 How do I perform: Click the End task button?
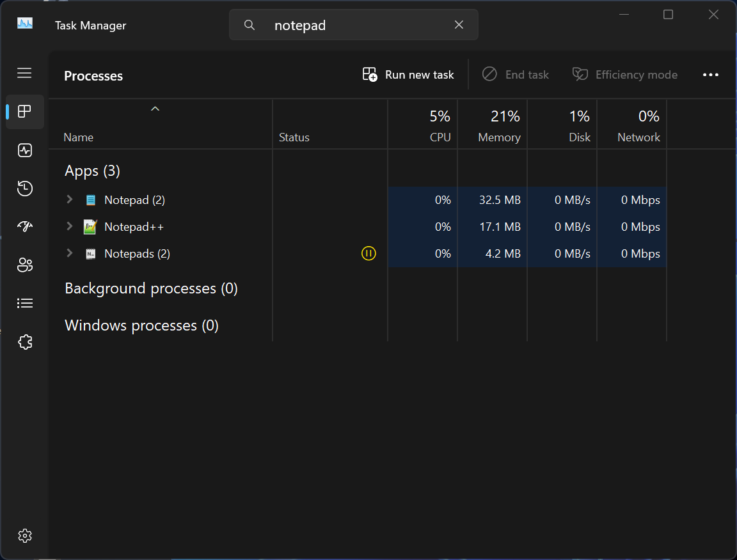point(515,75)
